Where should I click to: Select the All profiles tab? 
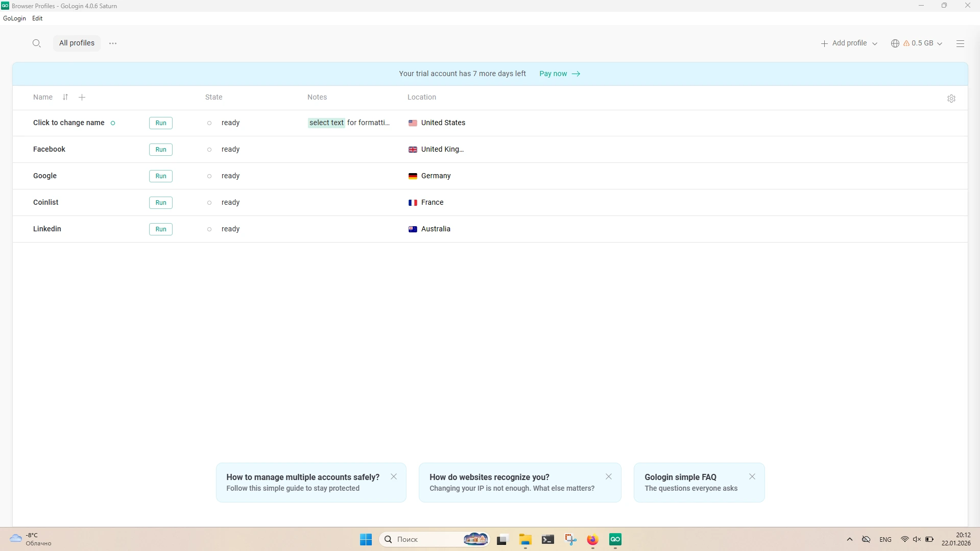(x=77, y=43)
